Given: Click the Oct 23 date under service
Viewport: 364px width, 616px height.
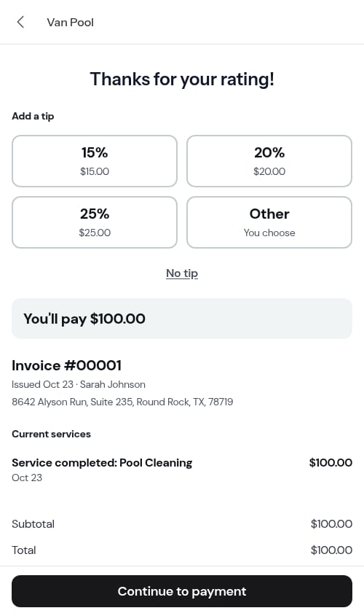Looking at the screenshot, I should point(27,477).
